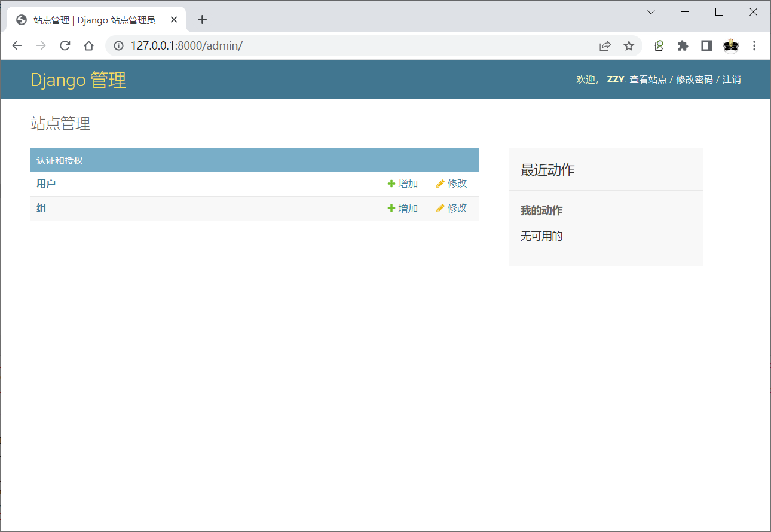The height and width of the screenshot is (532, 771).
Task: Open 查看站点 link
Action: tap(648, 80)
